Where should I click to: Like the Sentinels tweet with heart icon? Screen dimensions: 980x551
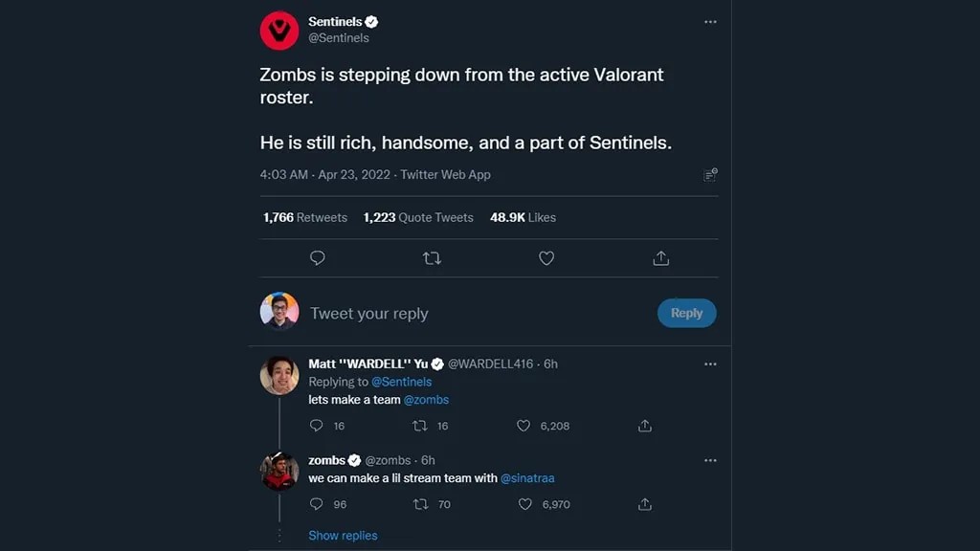tap(546, 258)
